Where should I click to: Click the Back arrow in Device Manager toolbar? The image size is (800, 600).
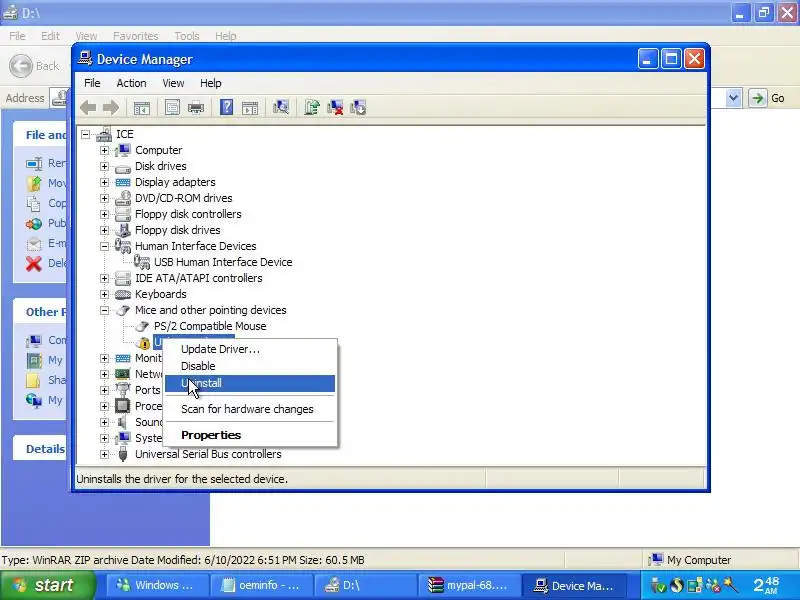[x=88, y=108]
